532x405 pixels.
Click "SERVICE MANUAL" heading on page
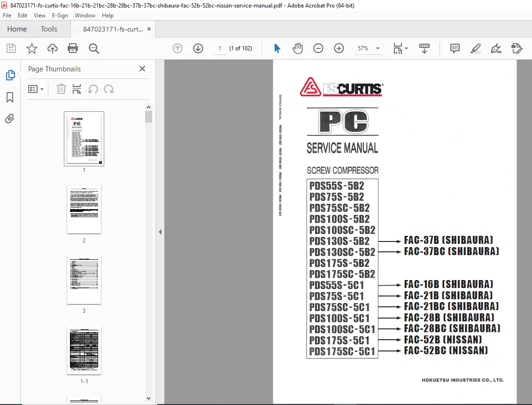pos(342,148)
